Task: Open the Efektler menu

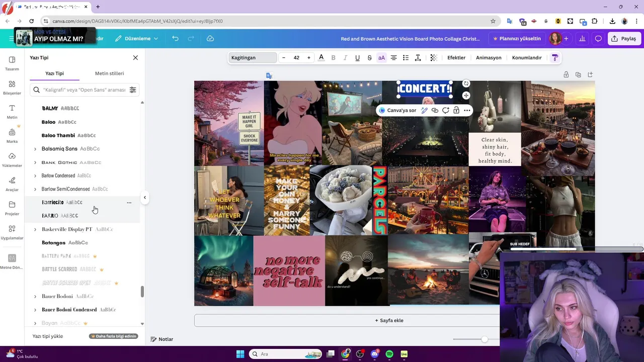Action: (x=456, y=58)
